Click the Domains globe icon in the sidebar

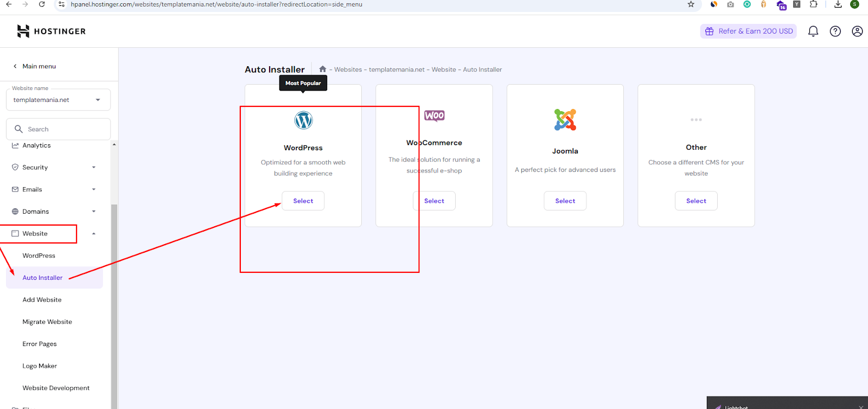15,212
